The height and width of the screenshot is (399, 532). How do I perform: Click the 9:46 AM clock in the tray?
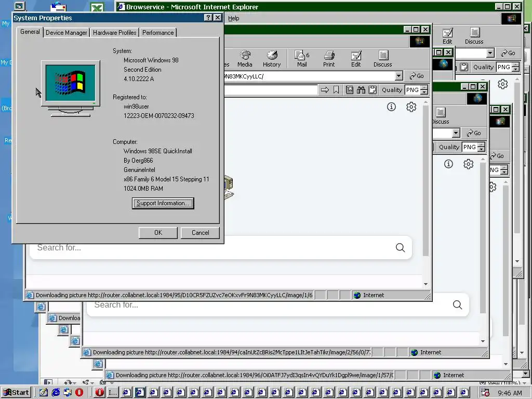click(x=510, y=393)
